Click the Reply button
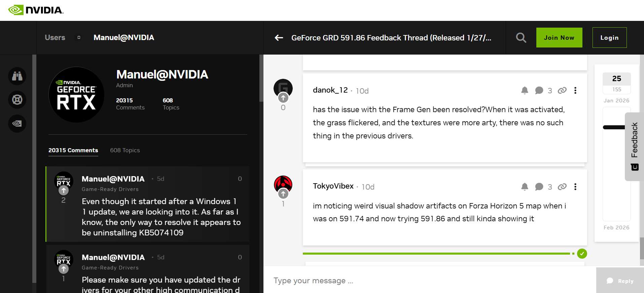644x293 pixels. coord(620,281)
